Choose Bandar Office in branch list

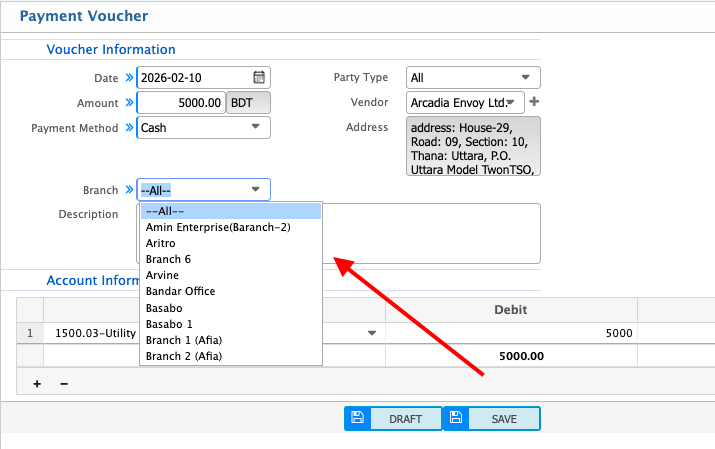180,291
